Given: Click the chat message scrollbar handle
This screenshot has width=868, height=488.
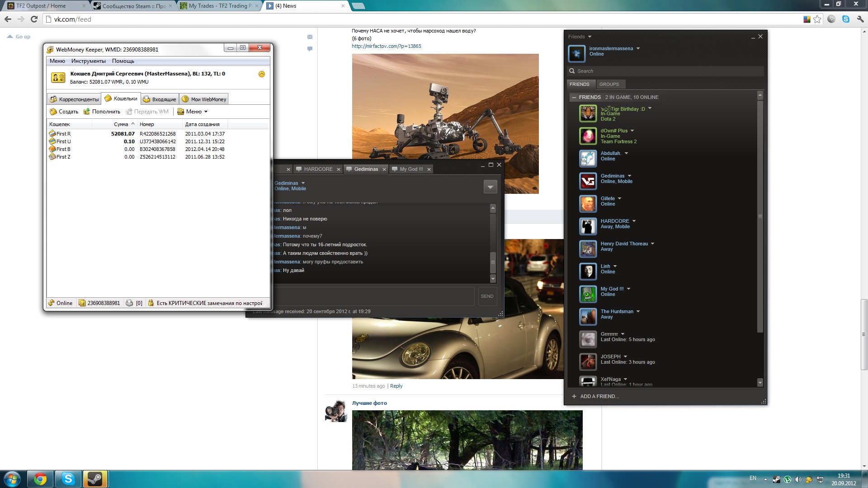Looking at the screenshot, I should tap(493, 262).
